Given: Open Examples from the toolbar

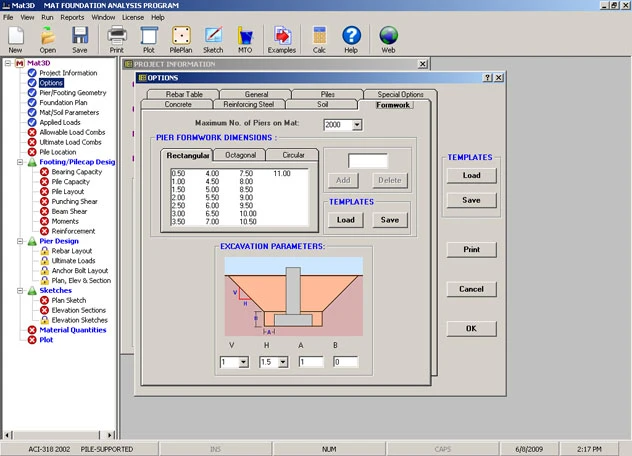Looking at the screenshot, I should tap(282, 40).
